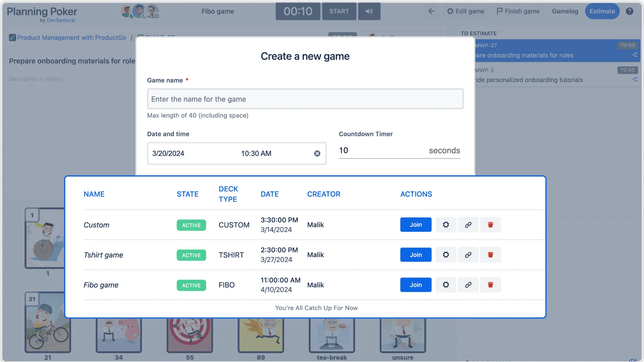The width and height of the screenshot is (644, 362).
Task: Clear the date and time field
Action: (317, 154)
